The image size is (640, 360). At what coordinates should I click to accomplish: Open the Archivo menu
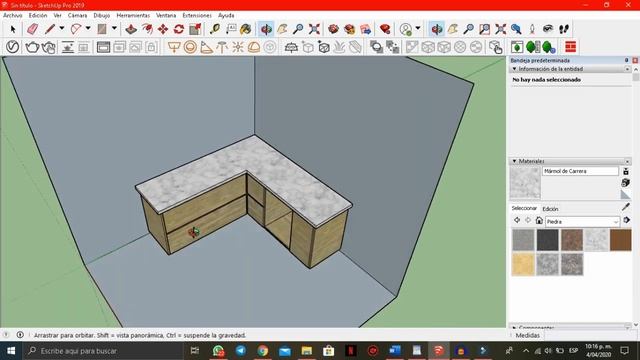click(13, 15)
